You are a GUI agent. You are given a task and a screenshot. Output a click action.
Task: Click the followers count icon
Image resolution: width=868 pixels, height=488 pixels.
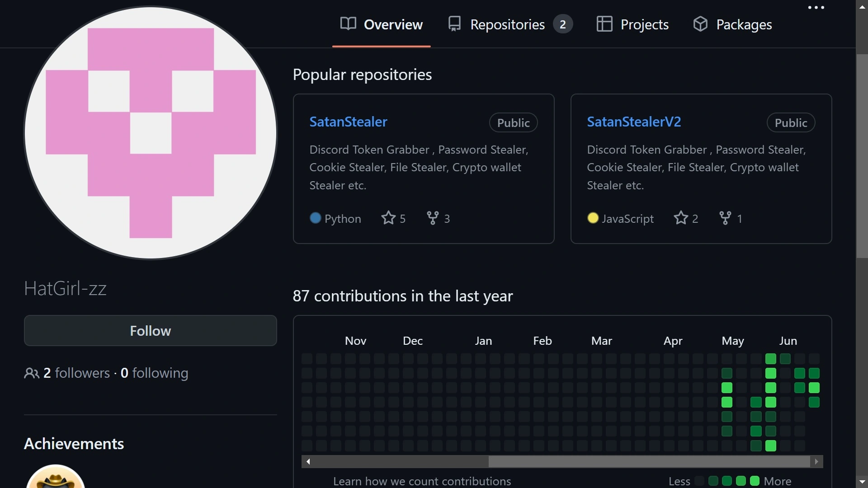coord(31,373)
